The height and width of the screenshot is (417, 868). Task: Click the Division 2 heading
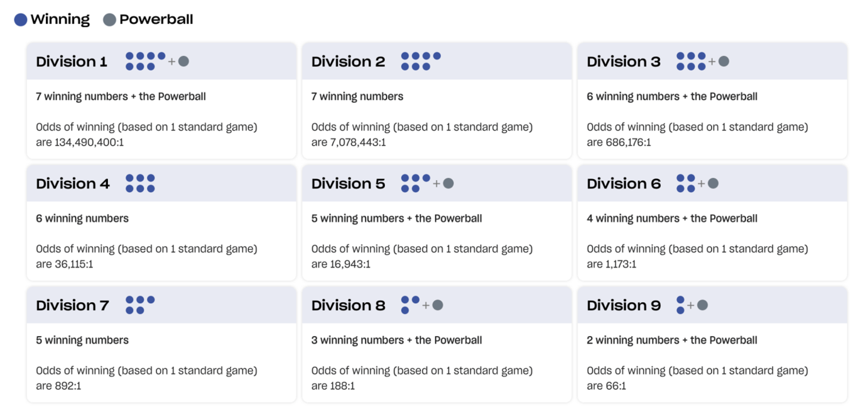click(x=348, y=62)
